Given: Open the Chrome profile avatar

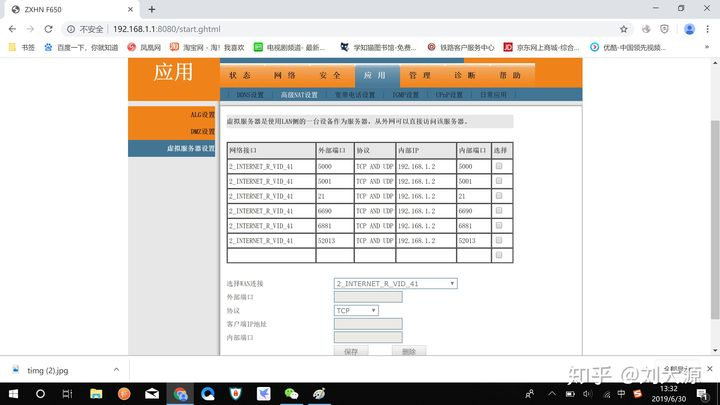Looking at the screenshot, I should [689, 29].
